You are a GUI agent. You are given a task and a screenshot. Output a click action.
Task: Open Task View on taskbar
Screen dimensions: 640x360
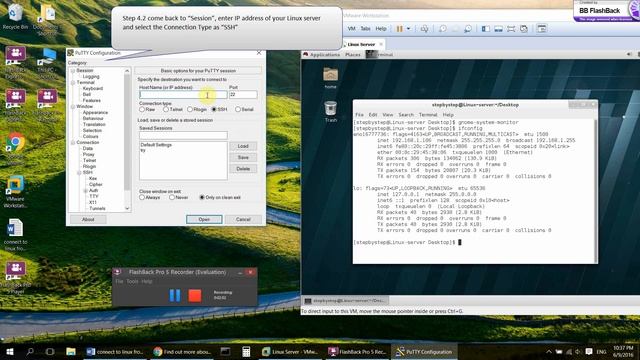tap(50, 351)
